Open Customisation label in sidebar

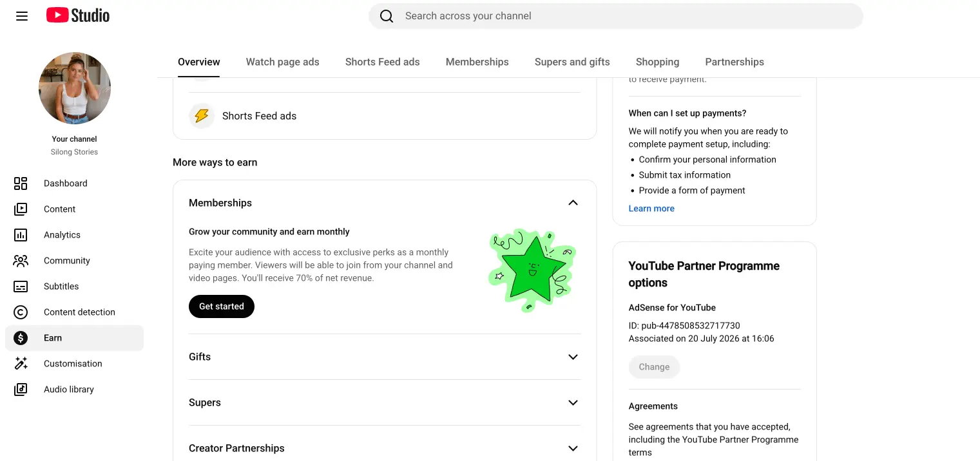(x=73, y=364)
